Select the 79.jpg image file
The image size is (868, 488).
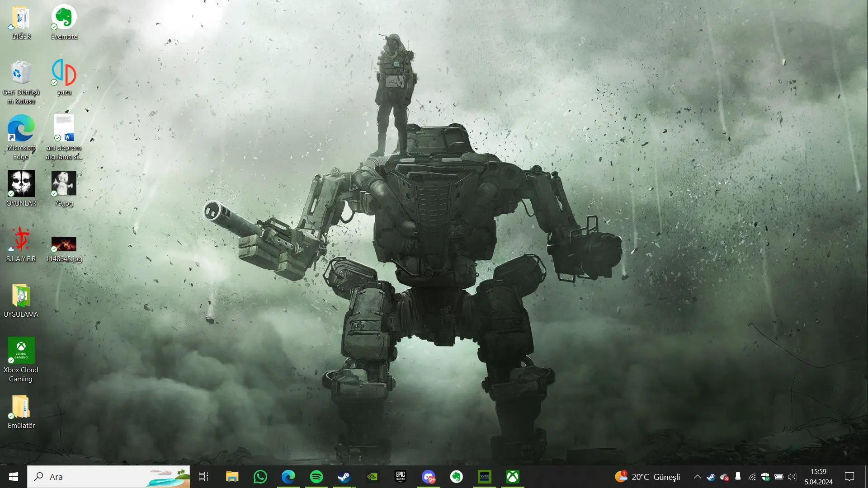click(64, 189)
